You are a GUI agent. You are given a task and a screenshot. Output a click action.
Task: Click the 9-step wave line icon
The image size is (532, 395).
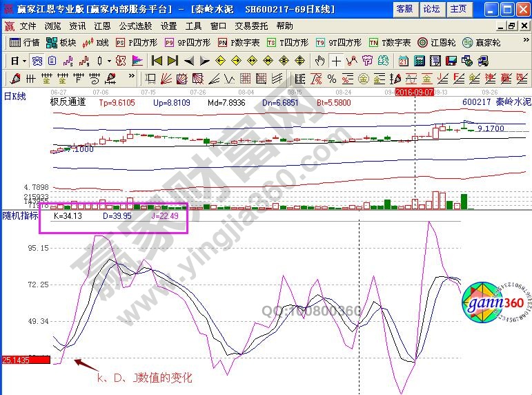click(83, 61)
